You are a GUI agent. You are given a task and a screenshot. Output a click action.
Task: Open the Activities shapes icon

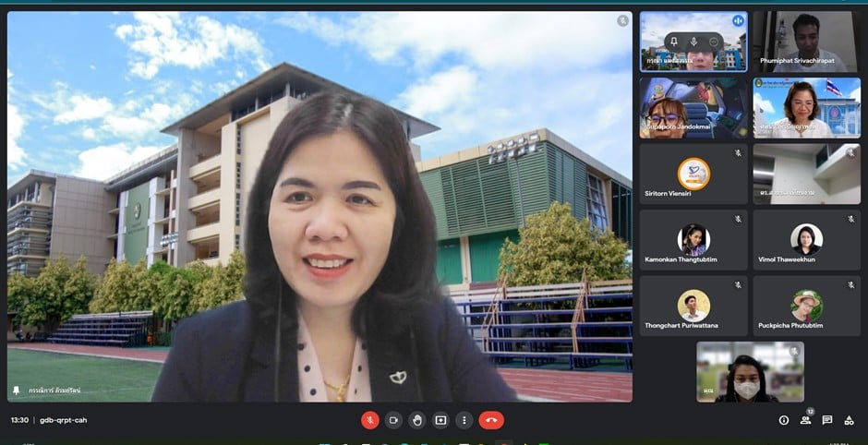pyautogui.click(x=849, y=420)
